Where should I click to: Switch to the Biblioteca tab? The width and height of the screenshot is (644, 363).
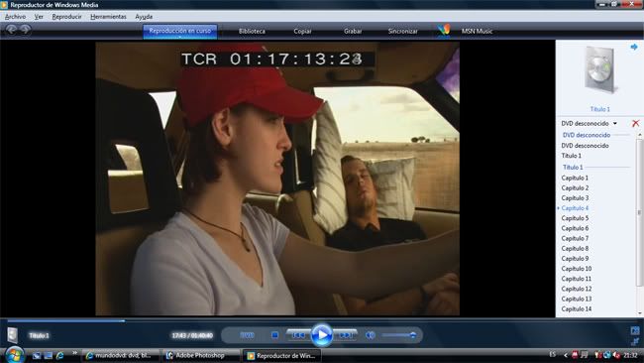tap(252, 32)
